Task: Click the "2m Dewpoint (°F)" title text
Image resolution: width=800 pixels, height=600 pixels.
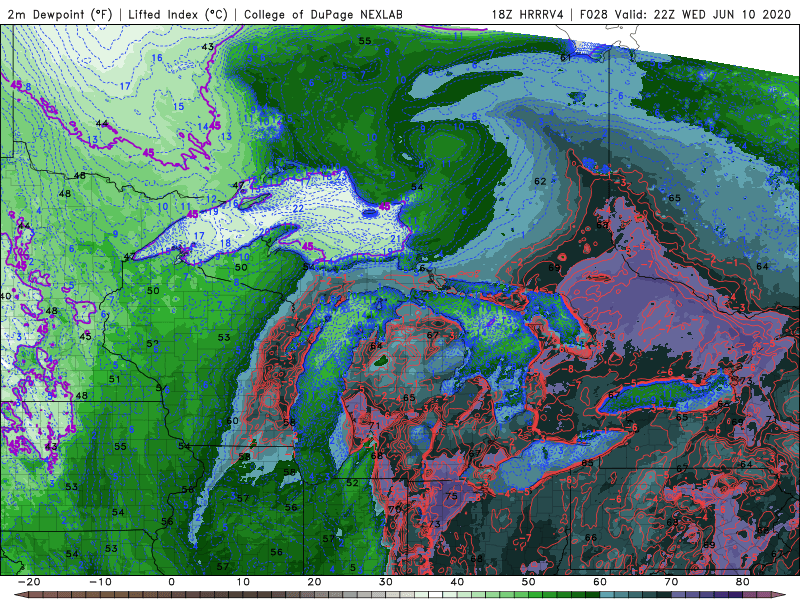Action: tap(60, 14)
